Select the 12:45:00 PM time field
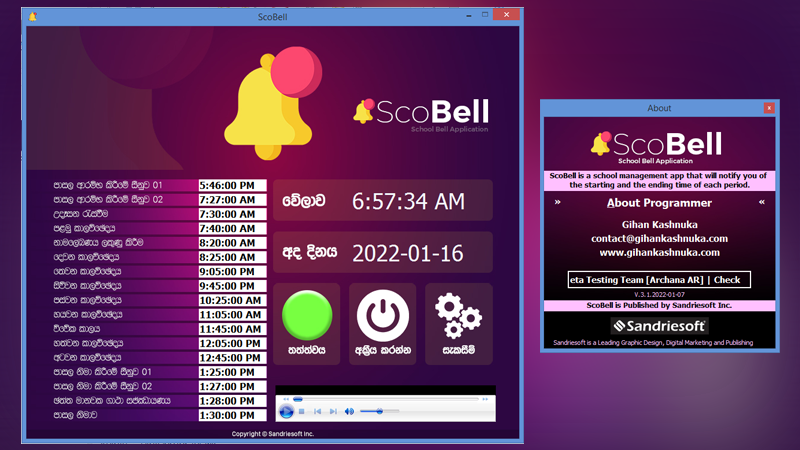Image resolution: width=800 pixels, height=450 pixels. tap(232, 358)
